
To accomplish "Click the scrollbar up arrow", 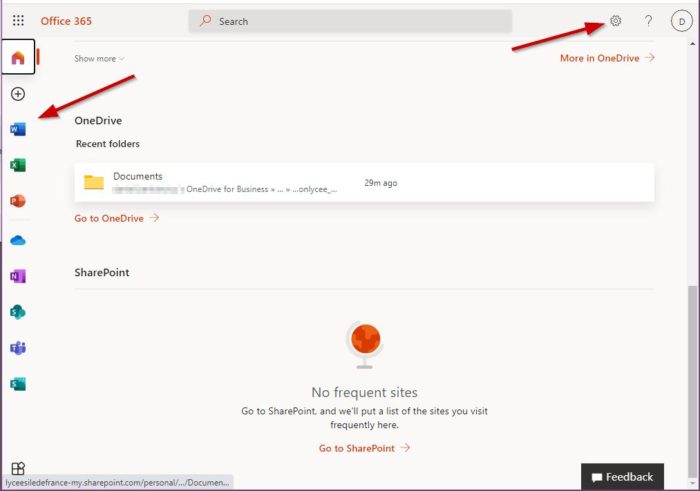I will 692,44.
